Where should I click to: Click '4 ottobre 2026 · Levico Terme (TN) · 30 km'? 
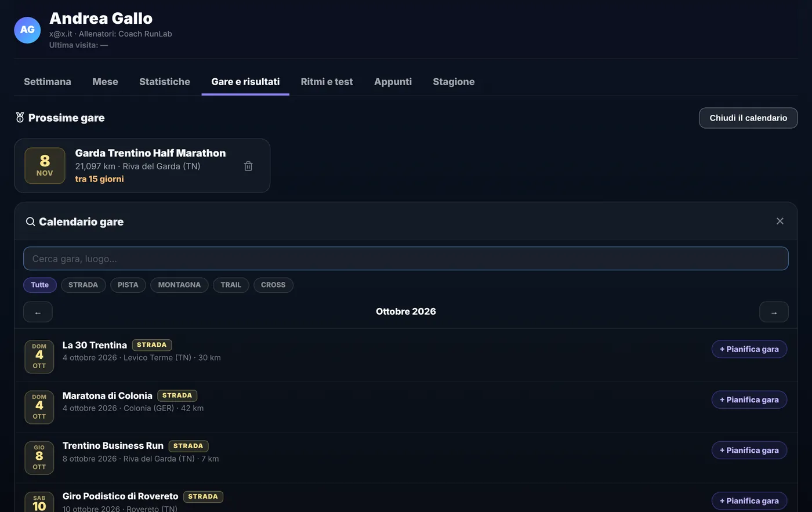pos(142,358)
